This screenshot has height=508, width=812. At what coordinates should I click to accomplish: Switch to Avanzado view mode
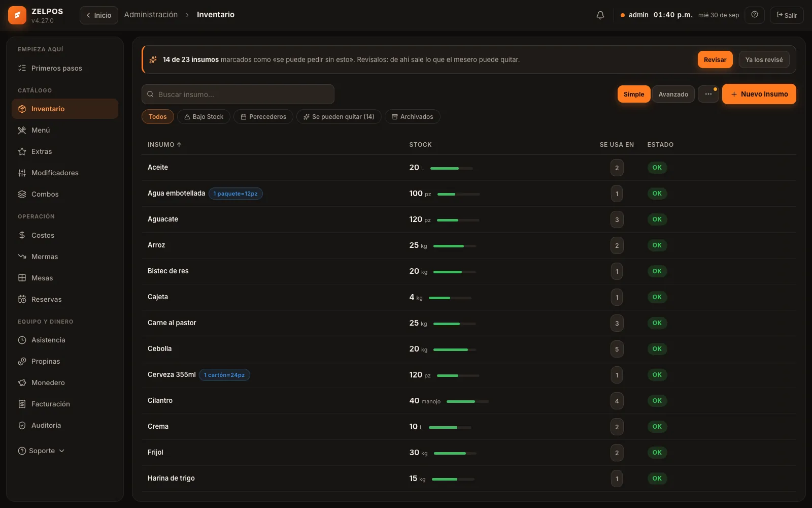click(673, 94)
